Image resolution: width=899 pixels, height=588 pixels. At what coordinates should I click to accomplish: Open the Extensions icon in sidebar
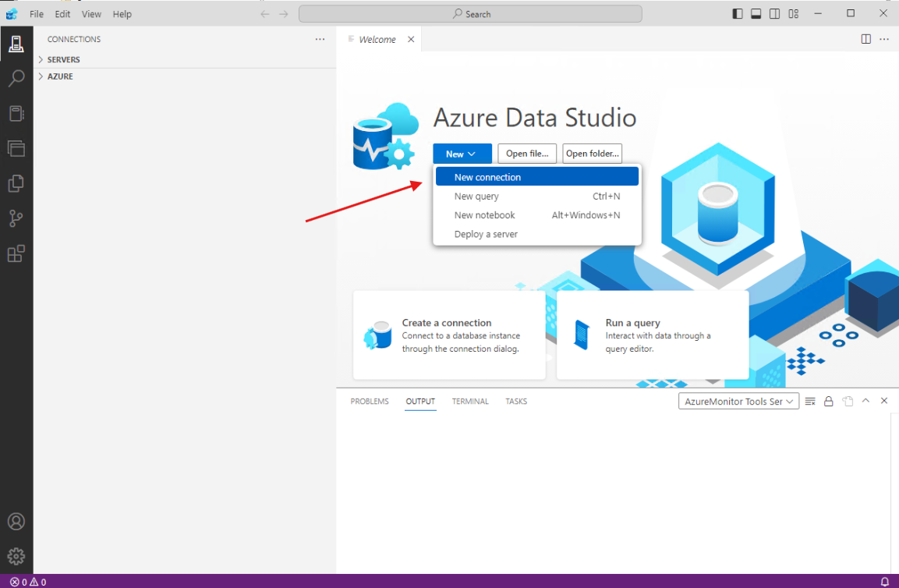[x=16, y=253]
